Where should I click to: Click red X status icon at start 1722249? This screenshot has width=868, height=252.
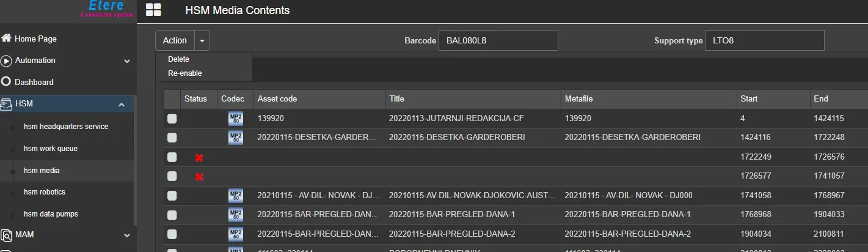pos(199,158)
